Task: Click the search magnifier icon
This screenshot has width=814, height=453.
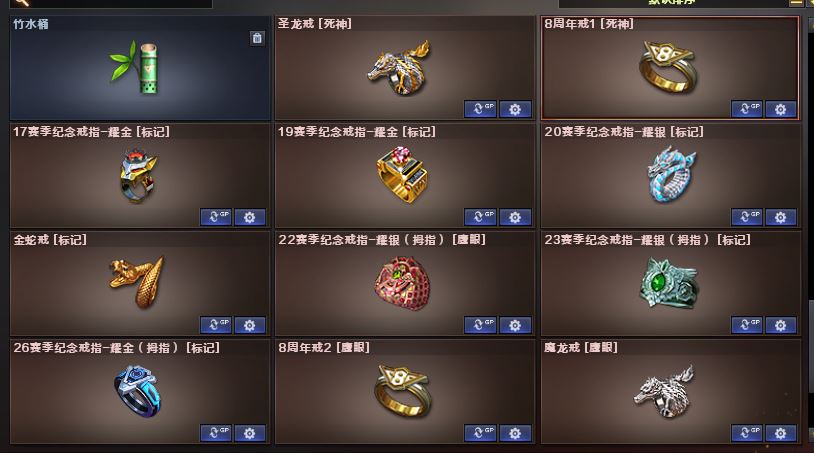Action: [x=21, y=3]
